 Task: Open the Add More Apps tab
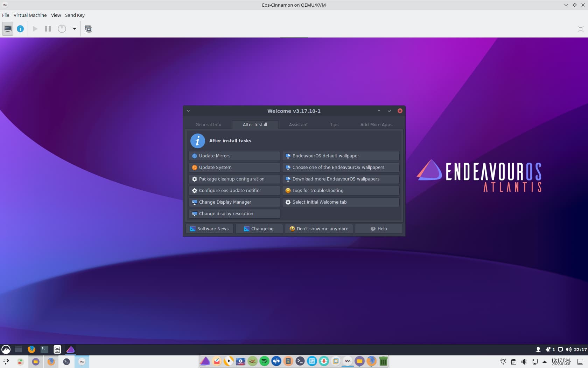click(x=376, y=124)
